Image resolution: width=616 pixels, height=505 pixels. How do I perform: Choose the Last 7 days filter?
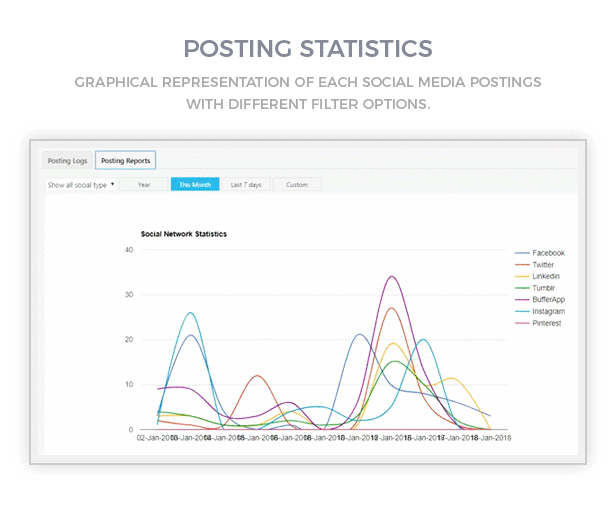pos(245,185)
